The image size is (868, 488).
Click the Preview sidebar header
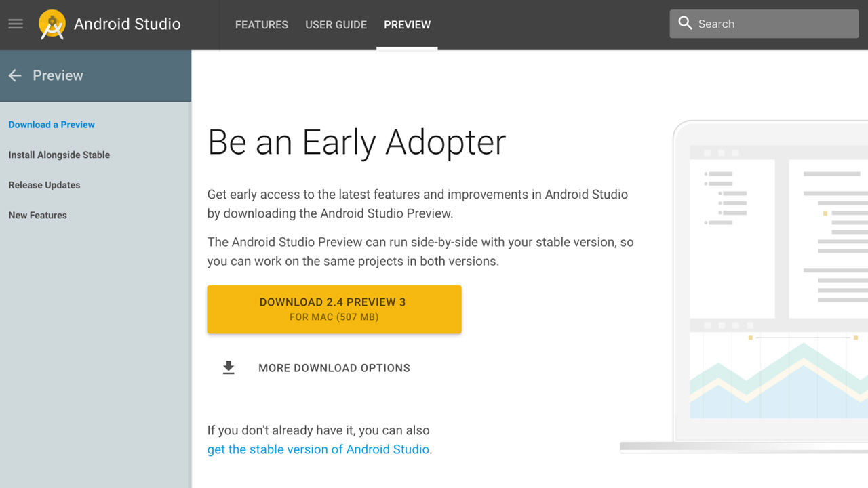(58, 75)
